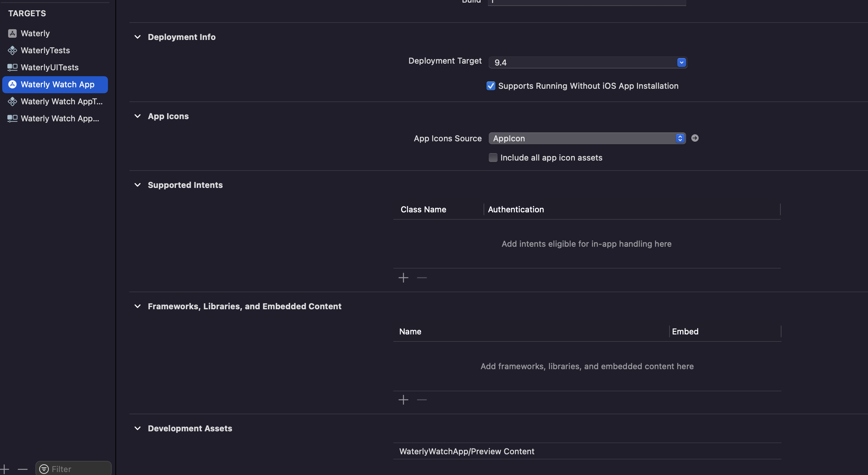Screen dimensions: 868x475
Task: Collapse the Supported Intents section
Action: pyautogui.click(x=138, y=185)
